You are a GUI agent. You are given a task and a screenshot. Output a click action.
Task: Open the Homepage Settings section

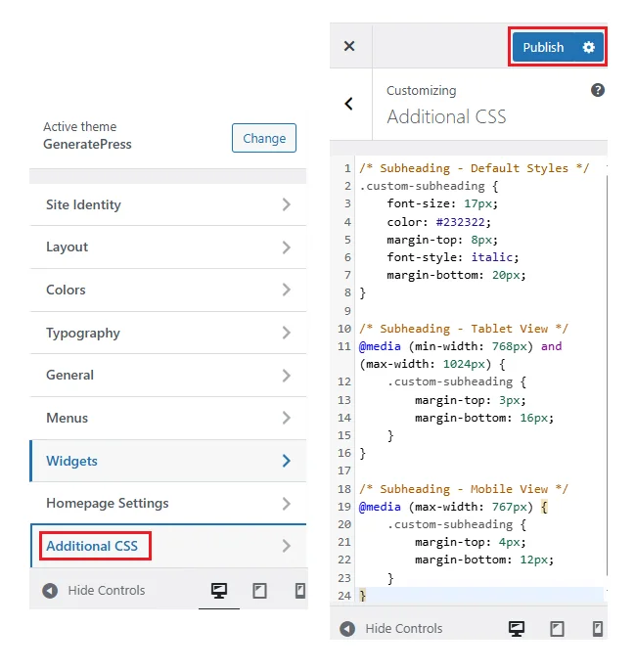click(x=168, y=503)
